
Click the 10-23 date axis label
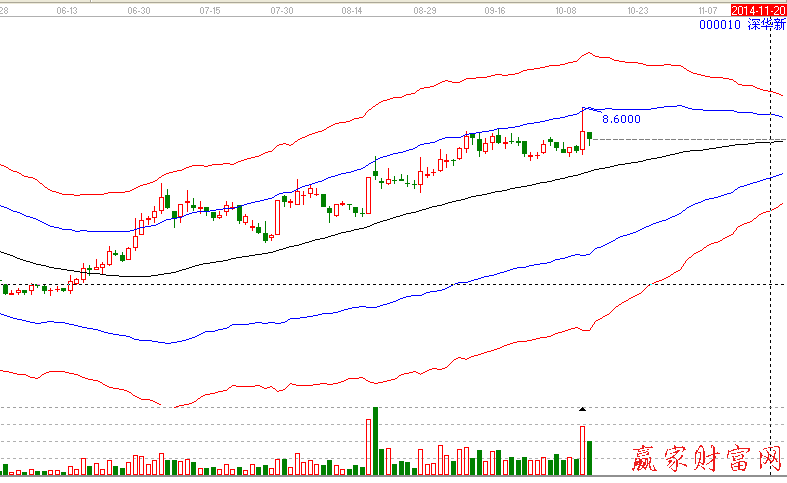[x=637, y=9]
